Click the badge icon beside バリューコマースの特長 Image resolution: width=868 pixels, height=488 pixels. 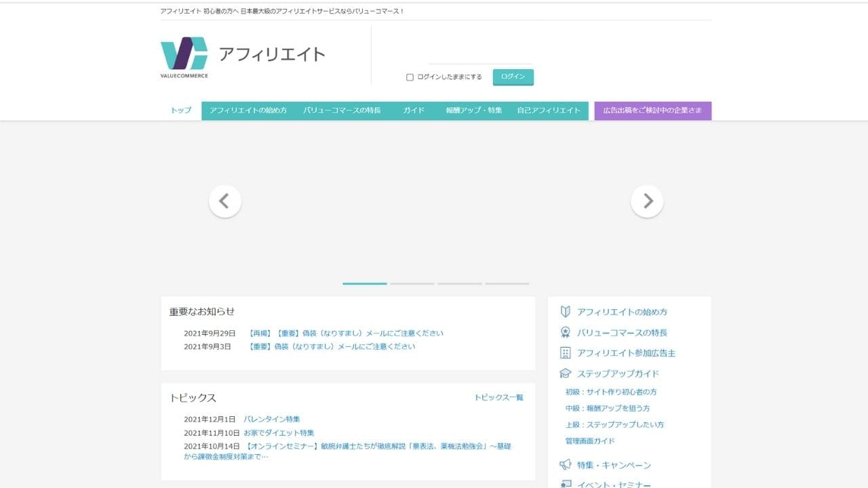coord(565,332)
